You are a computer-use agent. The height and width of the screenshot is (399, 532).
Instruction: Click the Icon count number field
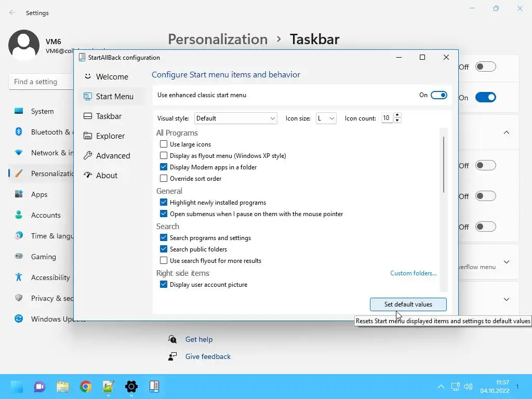click(x=387, y=118)
